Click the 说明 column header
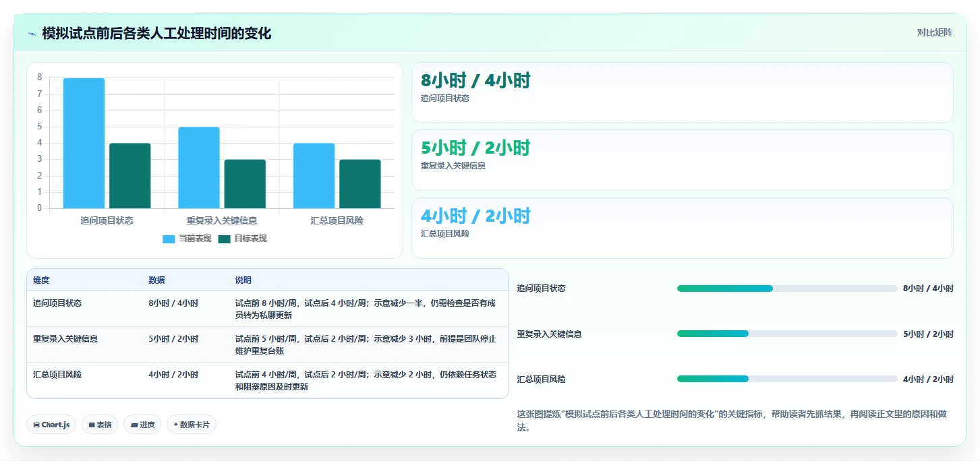The width and height of the screenshot is (980, 461). [x=243, y=280]
